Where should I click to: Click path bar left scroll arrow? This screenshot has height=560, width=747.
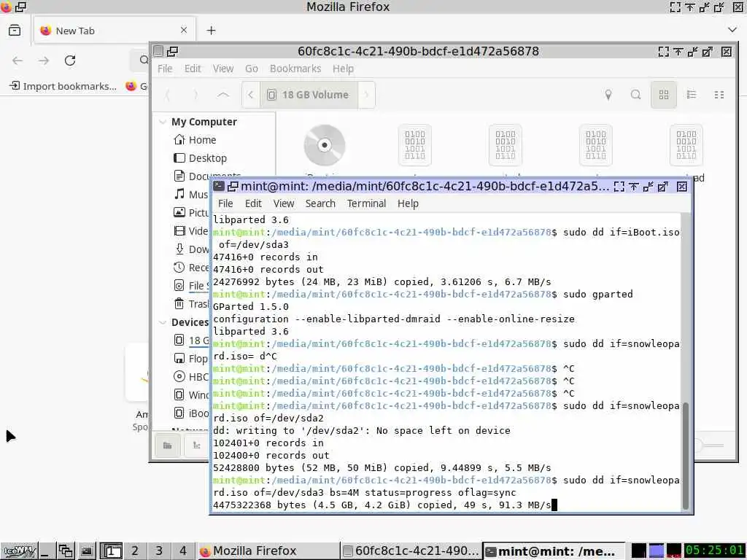pyautogui.click(x=251, y=95)
